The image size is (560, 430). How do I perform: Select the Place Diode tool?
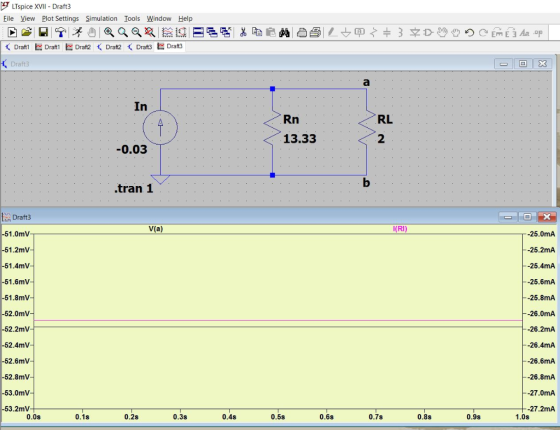click(414, 32)
